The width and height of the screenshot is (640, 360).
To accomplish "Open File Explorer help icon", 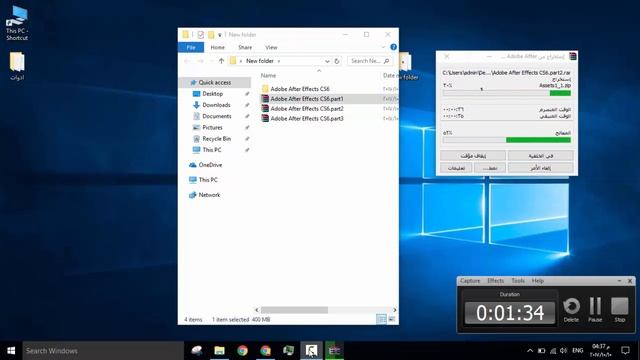I will click(x=393, y=47).
